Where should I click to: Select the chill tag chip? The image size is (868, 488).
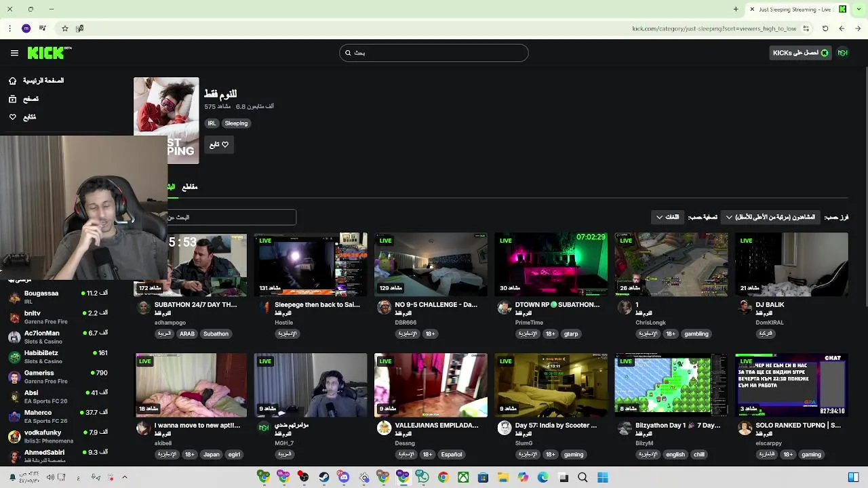pos(699,455)
